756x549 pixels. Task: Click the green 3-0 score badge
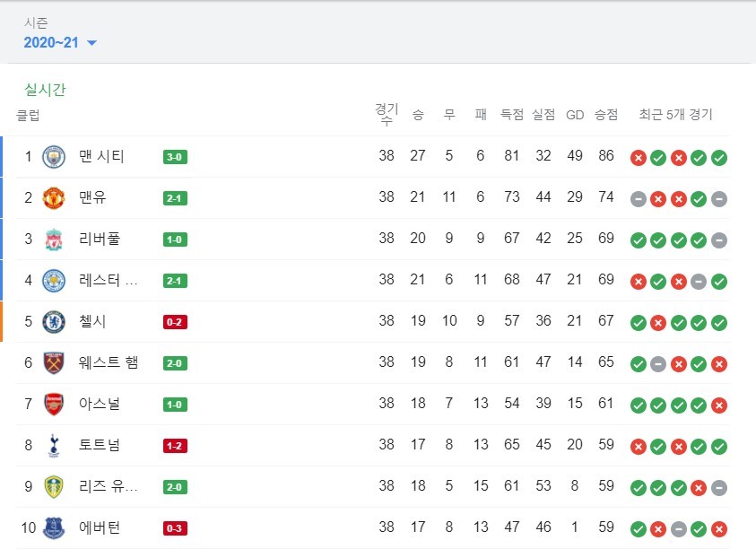[175, 157]
